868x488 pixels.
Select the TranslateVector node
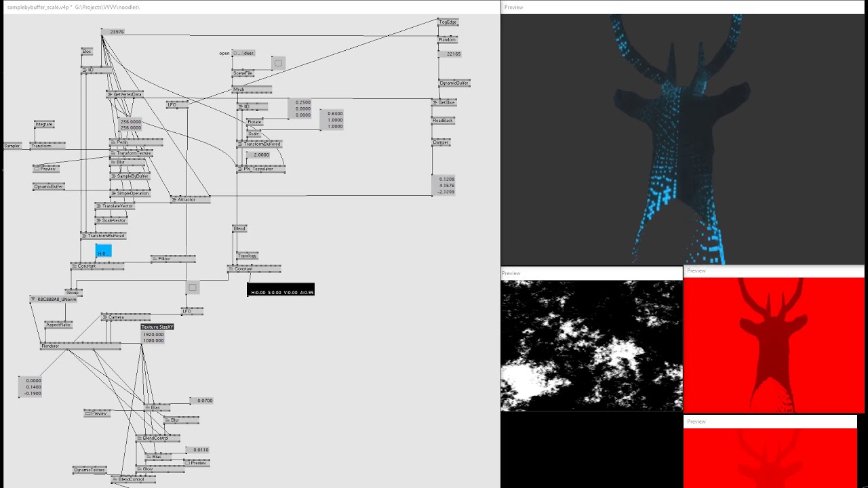click(x=115, y=206)
